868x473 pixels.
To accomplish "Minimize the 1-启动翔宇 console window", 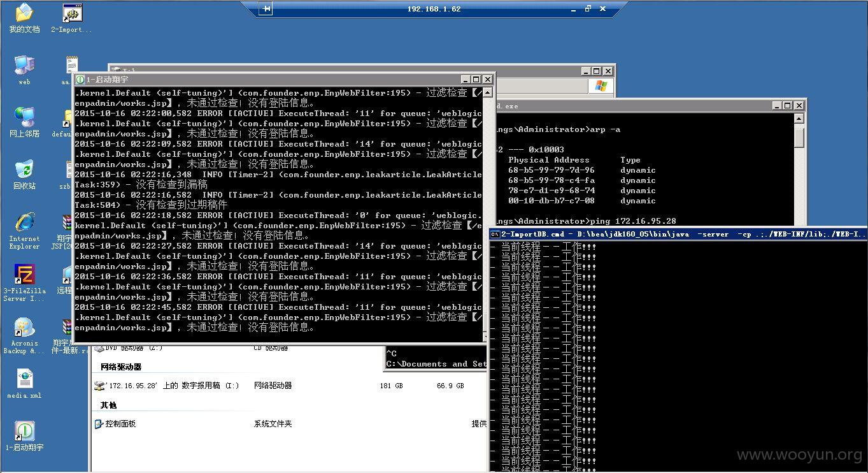I will [x=466, y=80].
